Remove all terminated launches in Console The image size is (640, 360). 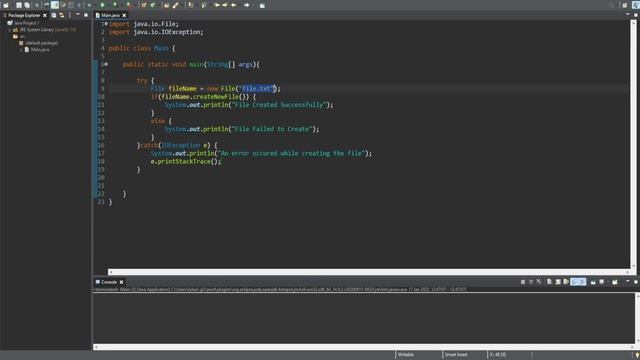(x=539, y=282)
